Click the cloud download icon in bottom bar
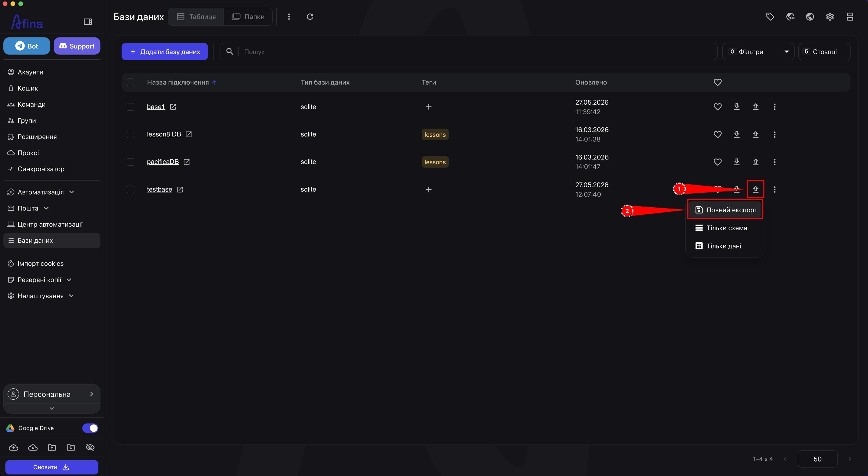This screenshot has width=868, height=476. tap(33, 447)
